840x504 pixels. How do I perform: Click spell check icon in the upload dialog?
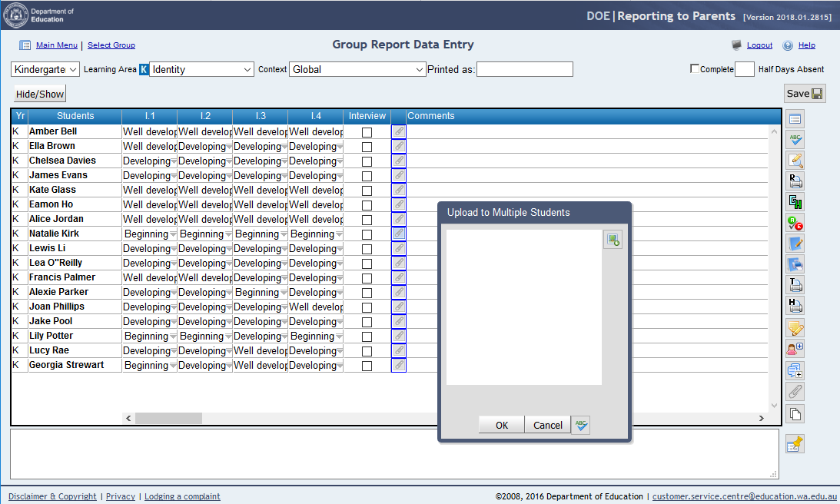(581, 425)
